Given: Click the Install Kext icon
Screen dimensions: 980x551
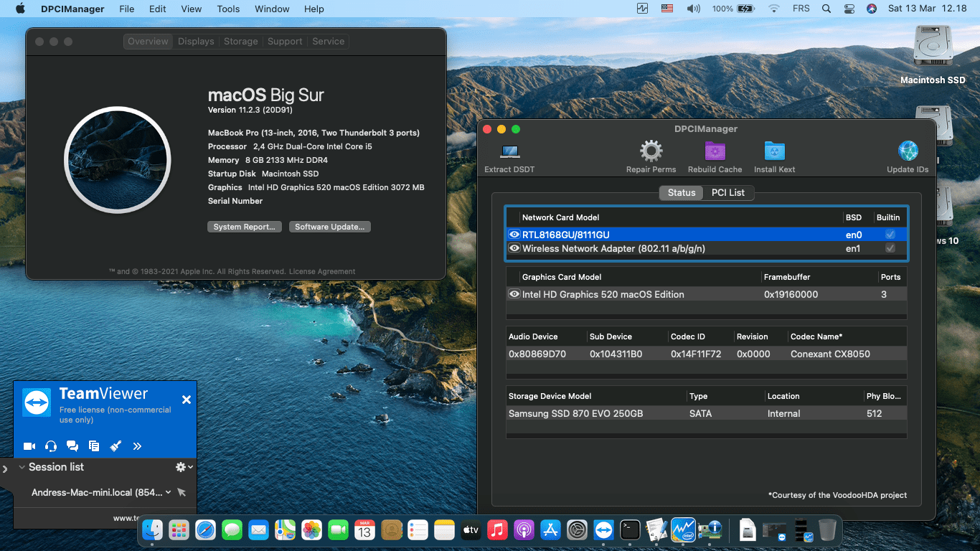Looking at the screenshot, I should click(774, 151).
